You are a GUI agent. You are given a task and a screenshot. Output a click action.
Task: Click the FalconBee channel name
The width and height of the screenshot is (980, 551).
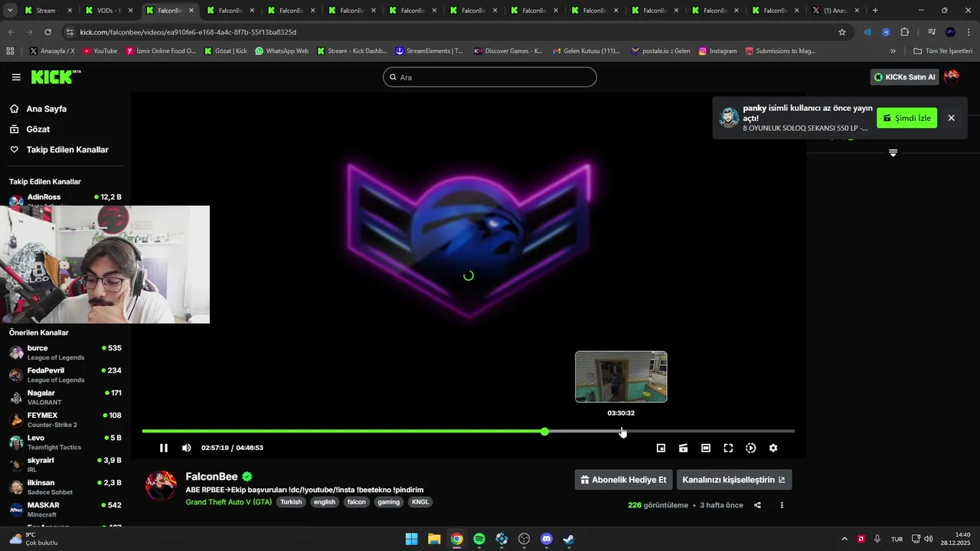tap(212, 476)
